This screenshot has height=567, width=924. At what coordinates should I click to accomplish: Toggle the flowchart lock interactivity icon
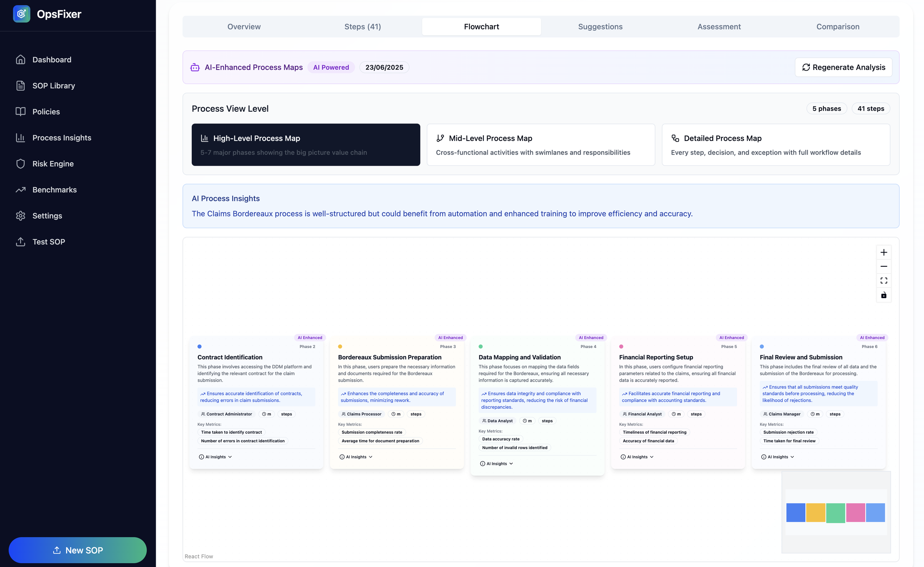click(883, 295)
